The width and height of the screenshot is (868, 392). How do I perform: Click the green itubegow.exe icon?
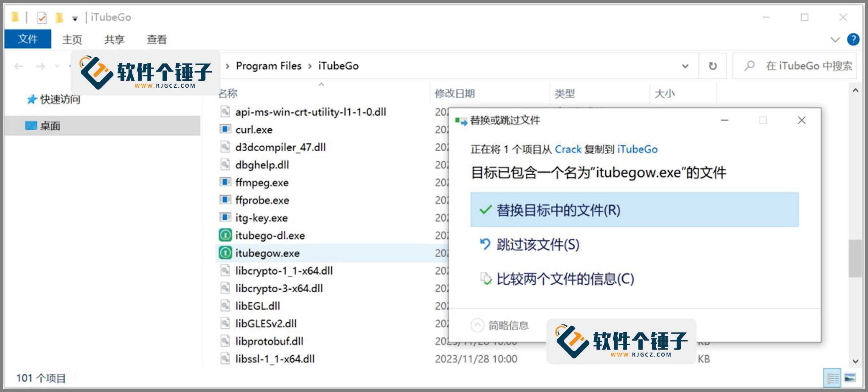(x=225, y=253)
